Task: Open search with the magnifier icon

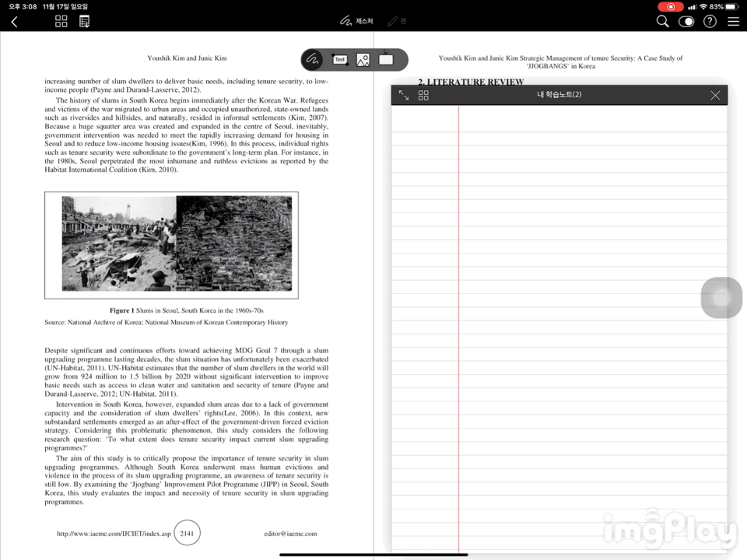Action: point(662,22)
